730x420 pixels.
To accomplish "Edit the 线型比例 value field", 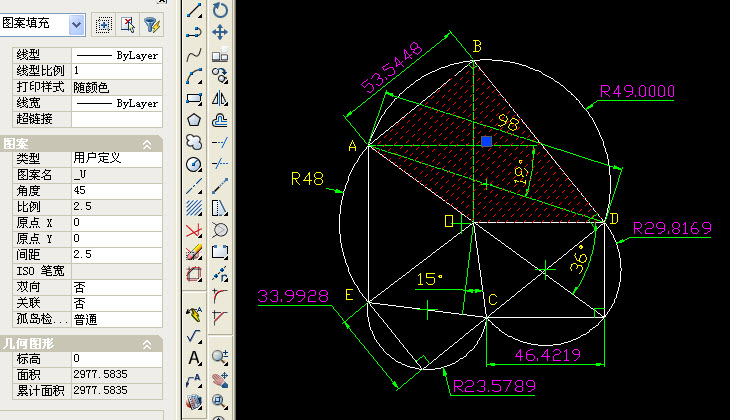I will pyautogui.click(x=117, y=71).
